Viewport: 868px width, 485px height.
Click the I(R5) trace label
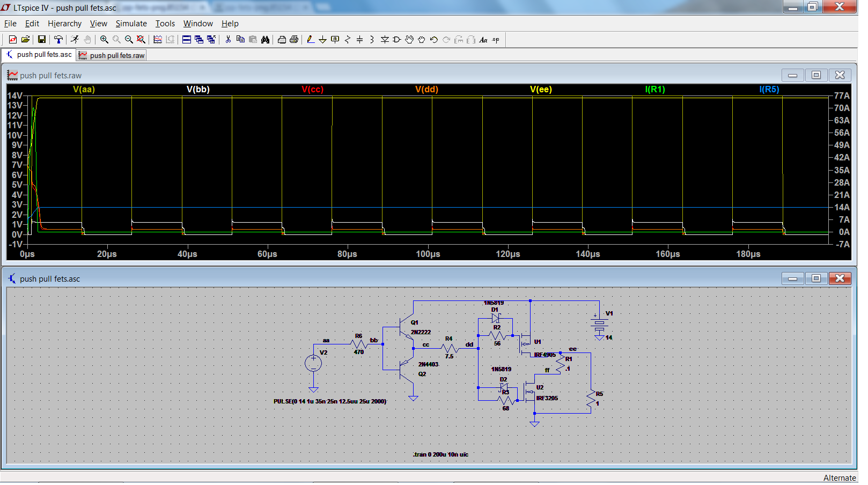coord(769,90)
